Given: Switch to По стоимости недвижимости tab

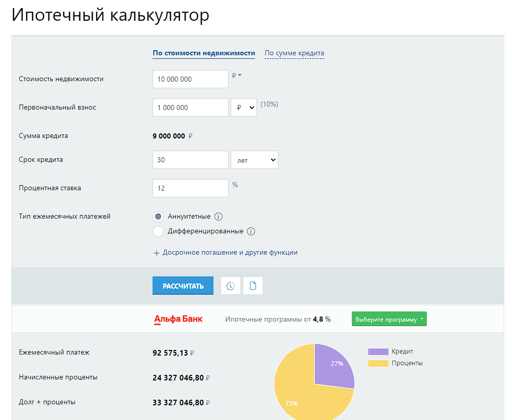Looking at the screenshot, I should coord(204,53).
